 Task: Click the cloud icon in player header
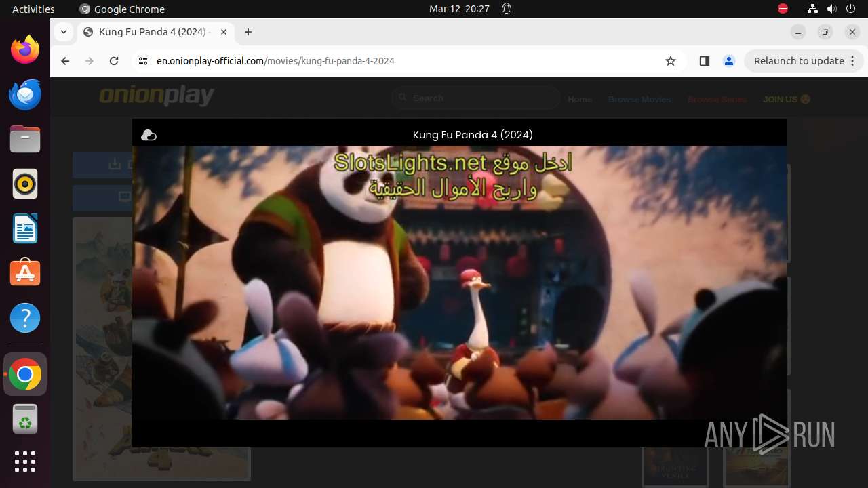pos(149,136)
